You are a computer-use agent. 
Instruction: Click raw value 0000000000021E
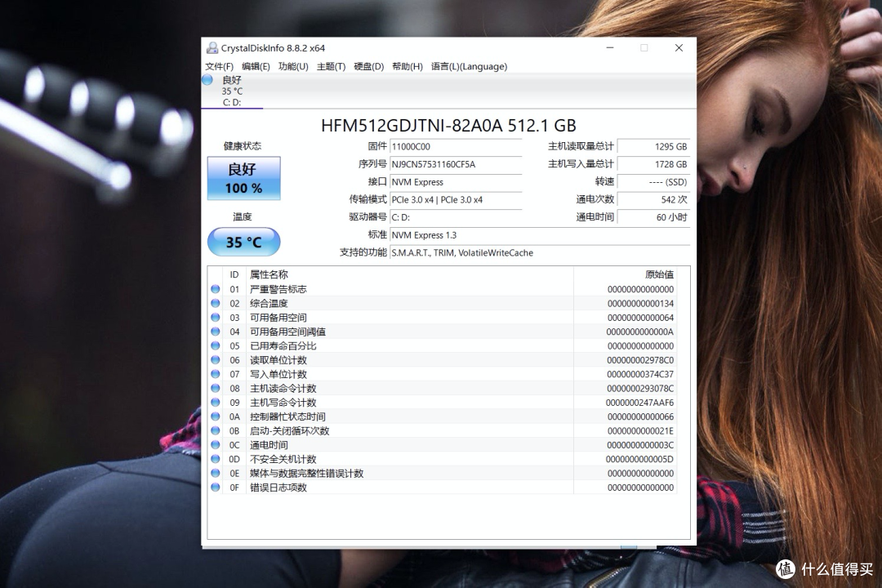[x=640, y=430]
